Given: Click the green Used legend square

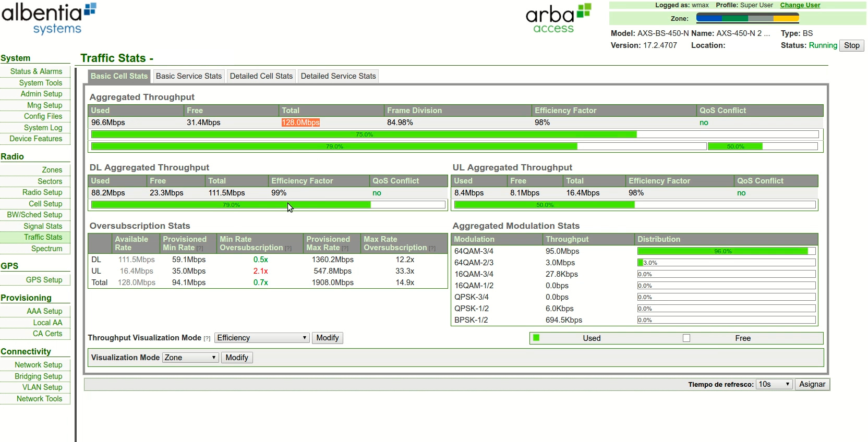Looking at the screenshot, I should coord(536,338).
